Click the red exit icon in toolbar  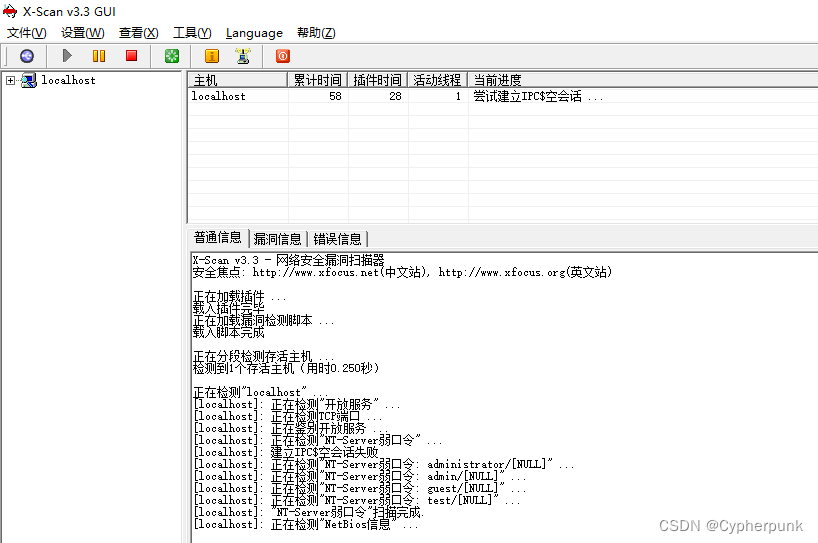click(283, 56)
